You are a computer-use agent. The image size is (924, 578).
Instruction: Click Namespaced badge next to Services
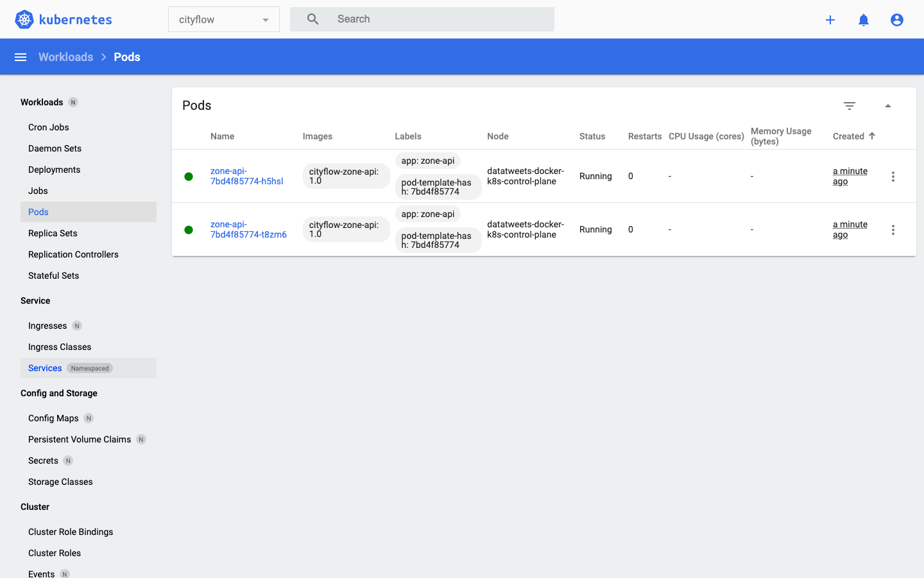point(90,368)
